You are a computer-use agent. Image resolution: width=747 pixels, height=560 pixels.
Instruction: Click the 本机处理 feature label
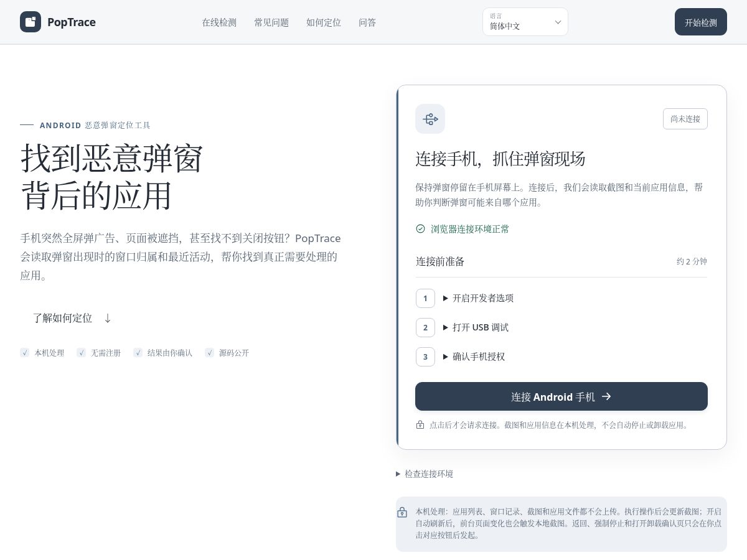click(x=49, y=353)
